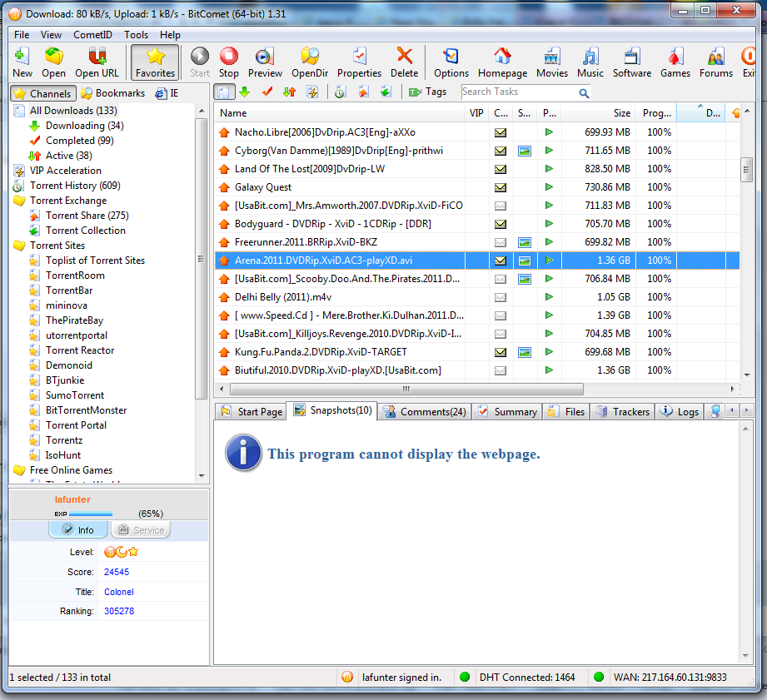Open VIP Acceleration in sidebar
The height and width of the screenshot is (700, 767).
tap(66, 171)
